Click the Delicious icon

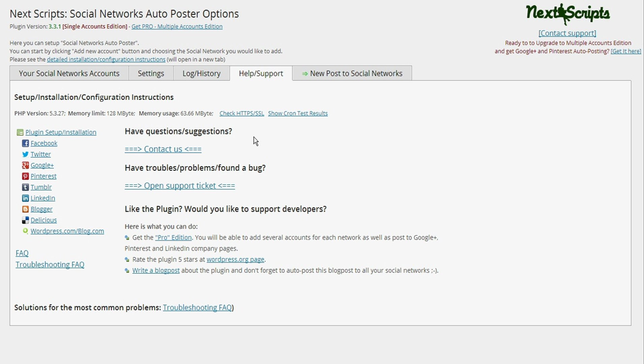point(25,220)
